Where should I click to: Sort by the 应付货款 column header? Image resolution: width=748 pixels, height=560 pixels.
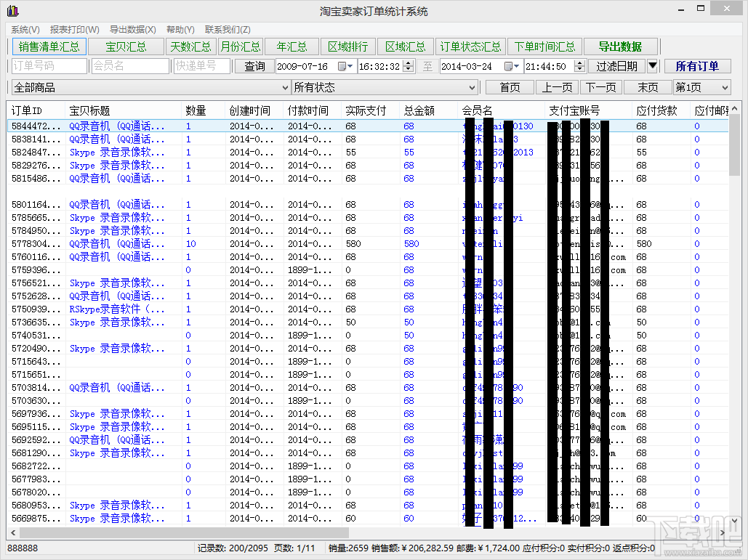click(661, 110)
